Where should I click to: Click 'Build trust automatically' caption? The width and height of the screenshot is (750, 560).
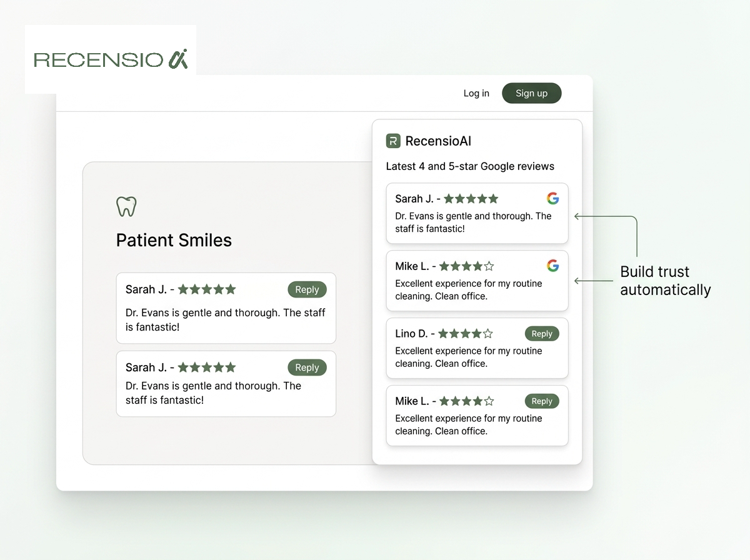click(666, 281)
